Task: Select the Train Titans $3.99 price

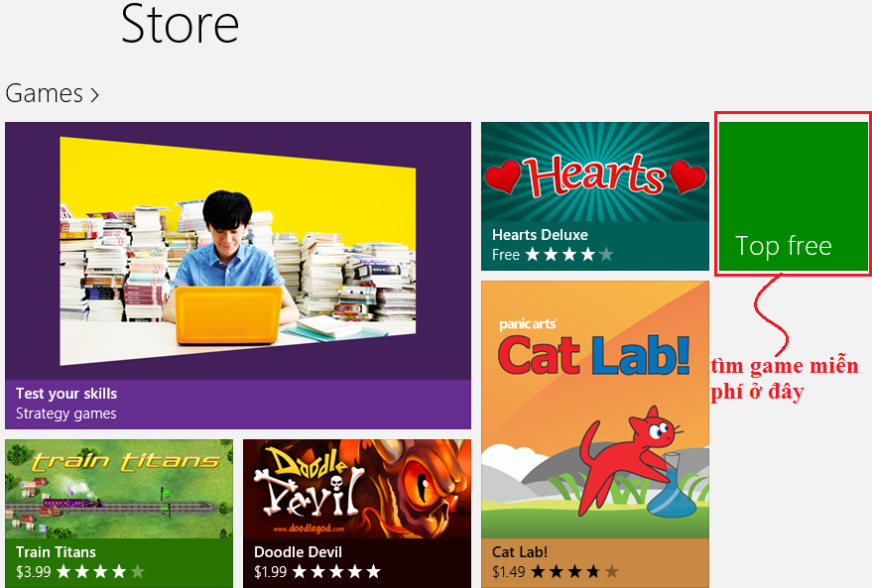Action: point(34,571)
